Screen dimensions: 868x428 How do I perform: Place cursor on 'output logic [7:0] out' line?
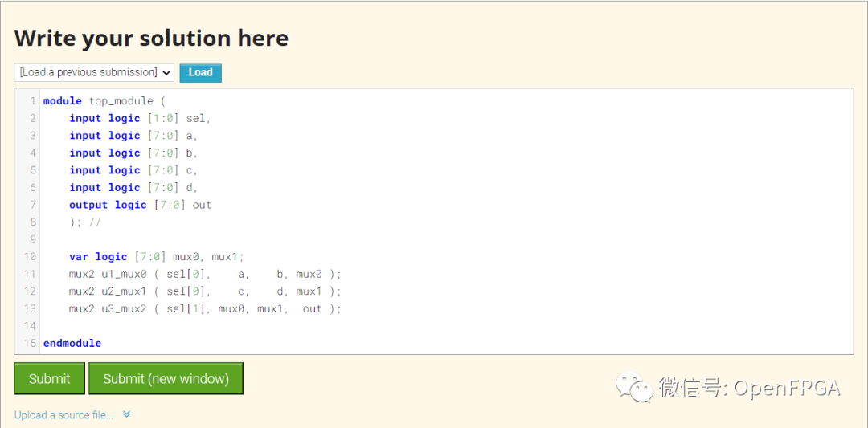pos(140,205)
